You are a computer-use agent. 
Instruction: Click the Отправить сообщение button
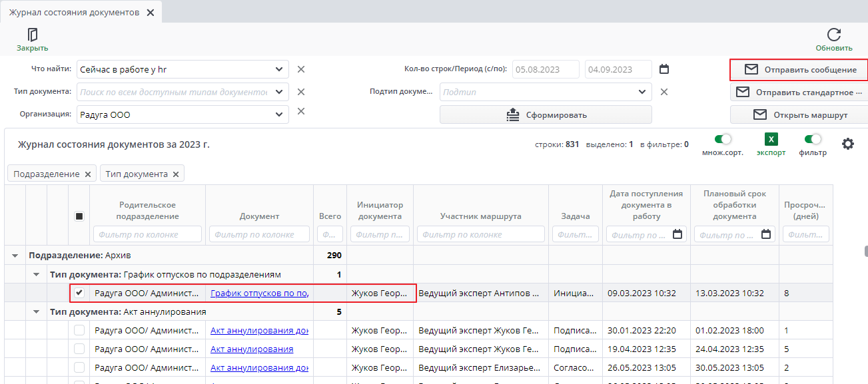799,70
